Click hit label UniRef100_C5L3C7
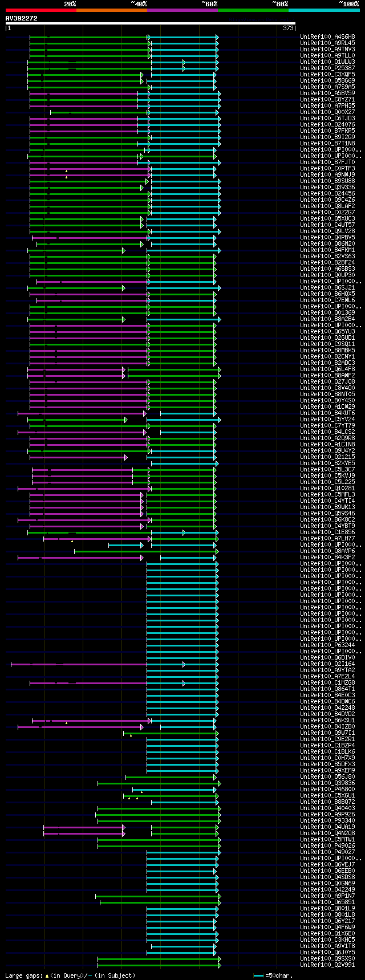The width and height of the screenshot is (365, 980). (327, 469)
